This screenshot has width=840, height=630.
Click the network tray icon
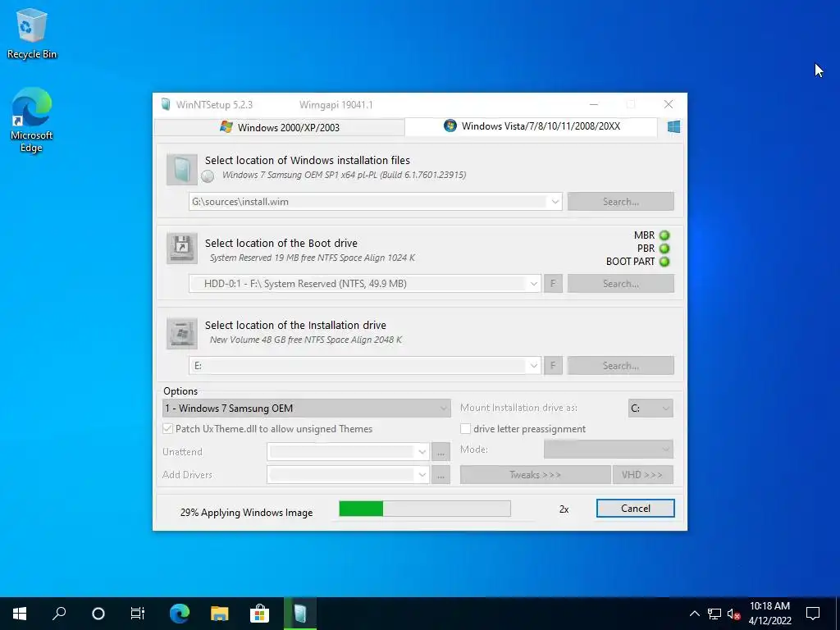[x=714, y=614]
